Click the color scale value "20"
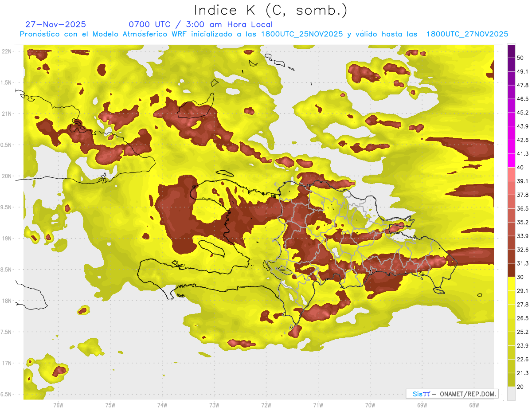532x411 pixels. 520,387
